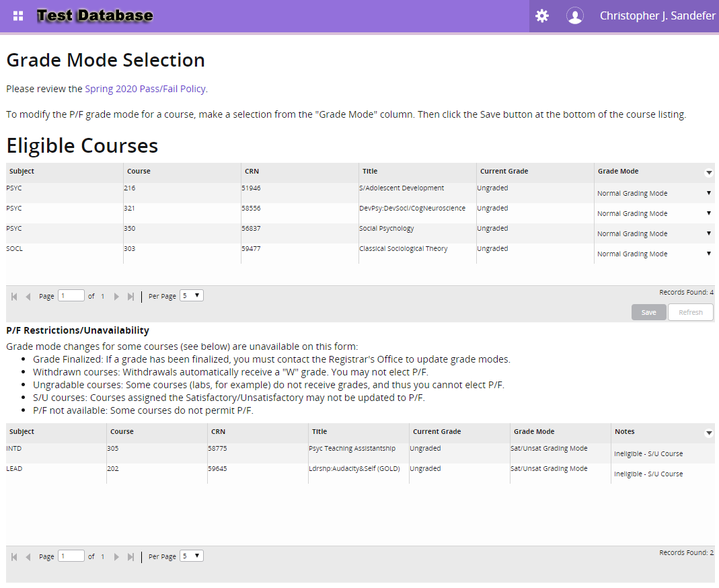Open the Notes column filter arrow
719x588 pixels.
pyautogui.click(x=708, y=433)
